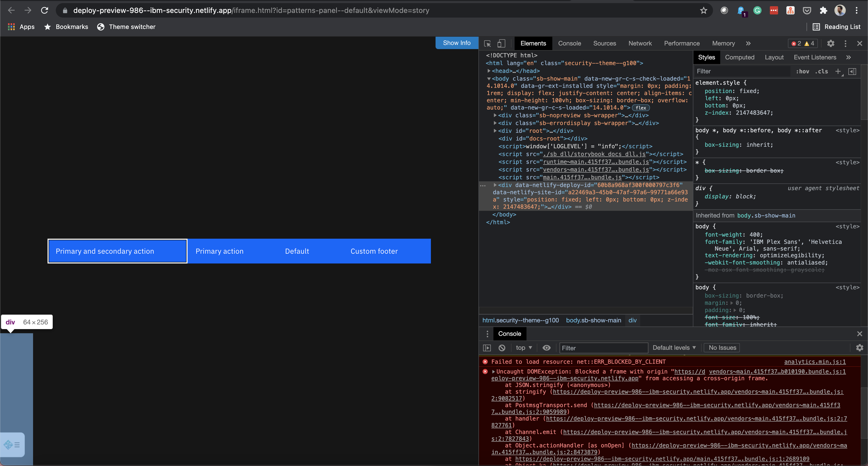The height and width of the screenshot is (466, 868).
Task: Open the errors and warnings counter
Action: tap(803, 43)
